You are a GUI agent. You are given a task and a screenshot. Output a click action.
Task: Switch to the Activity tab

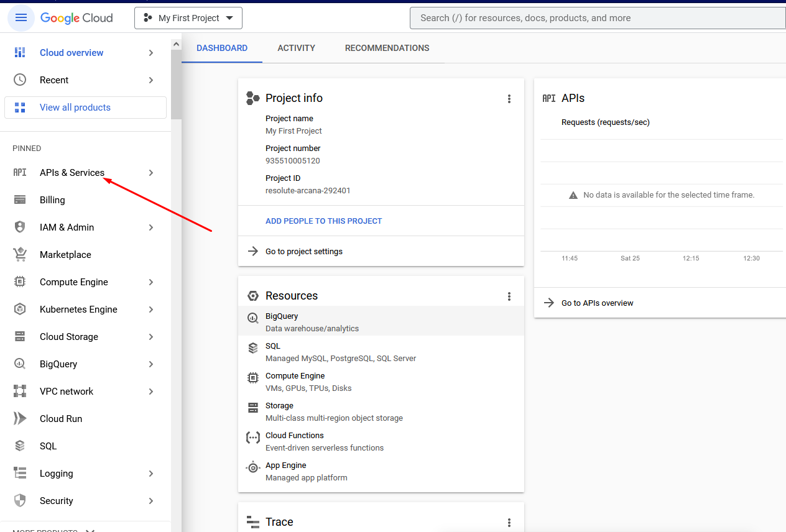296,48
